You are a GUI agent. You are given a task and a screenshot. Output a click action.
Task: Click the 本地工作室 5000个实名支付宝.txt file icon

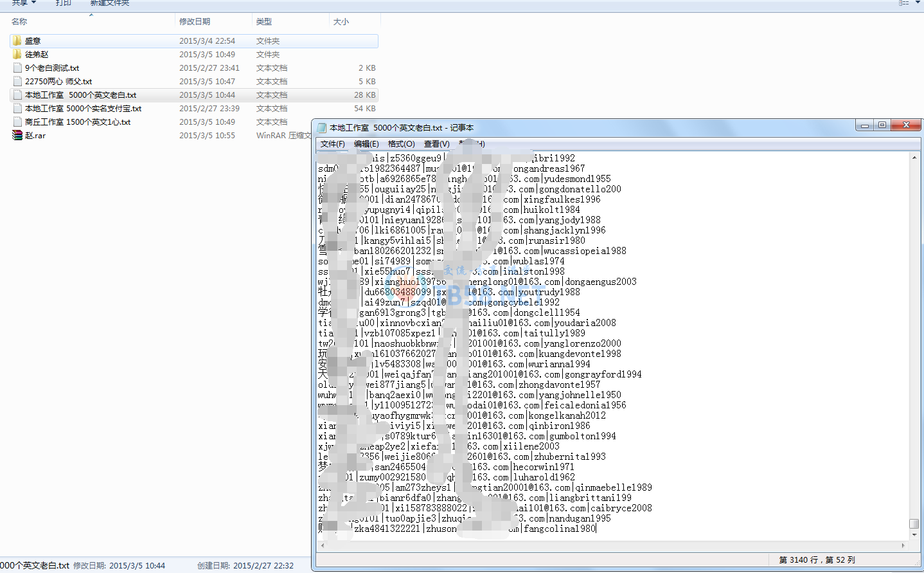point(17,108)
